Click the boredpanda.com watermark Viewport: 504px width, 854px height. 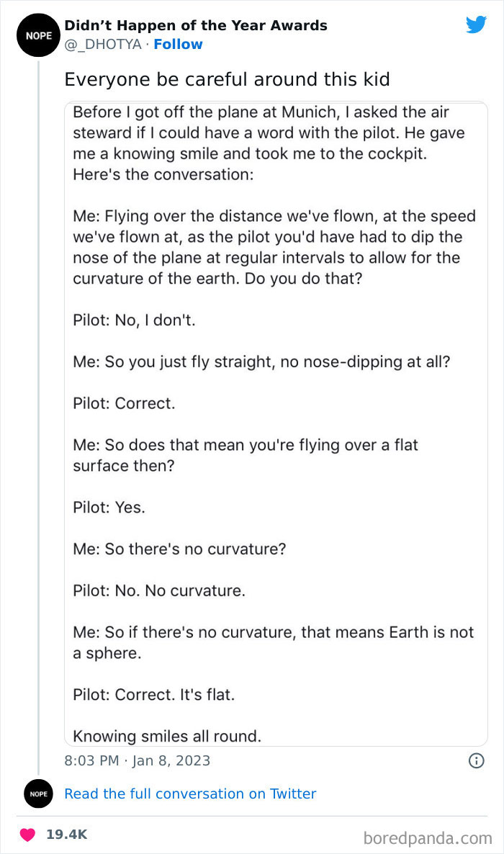pos(427,837)
